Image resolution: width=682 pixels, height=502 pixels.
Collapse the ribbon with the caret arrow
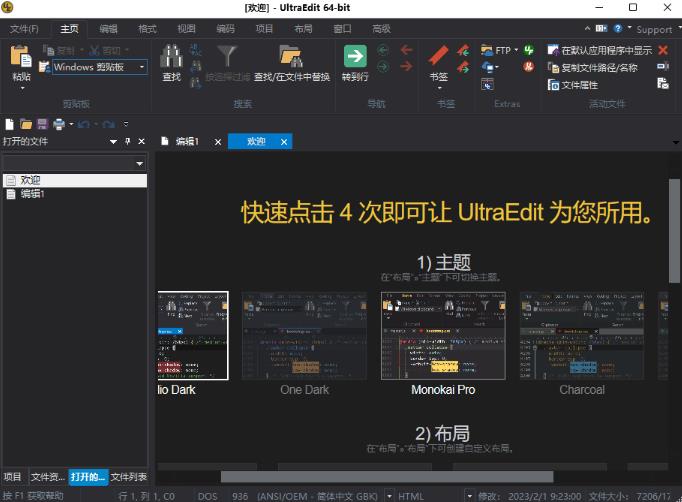tap(587, 28)
